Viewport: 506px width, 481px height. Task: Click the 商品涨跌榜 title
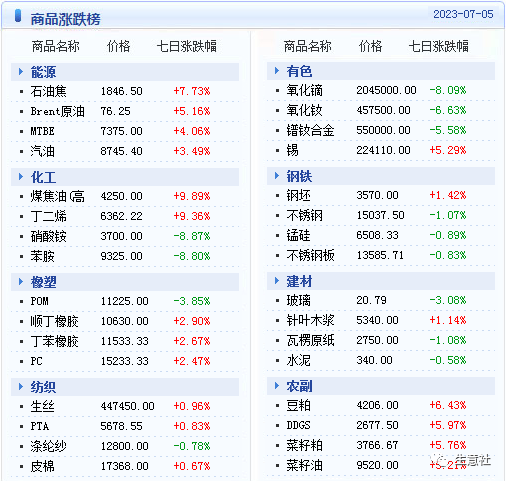pyautogui.click(x=65, y=19)
